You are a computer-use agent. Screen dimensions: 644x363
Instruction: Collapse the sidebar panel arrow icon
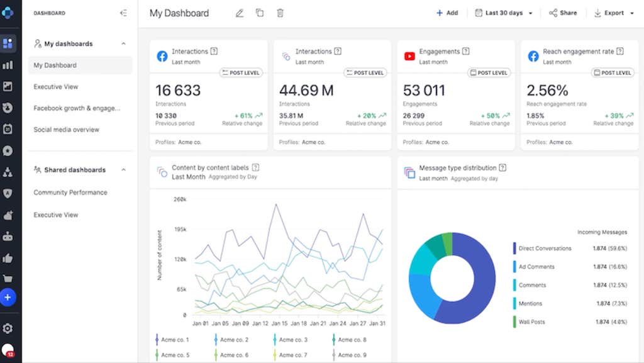coord(123,13)
